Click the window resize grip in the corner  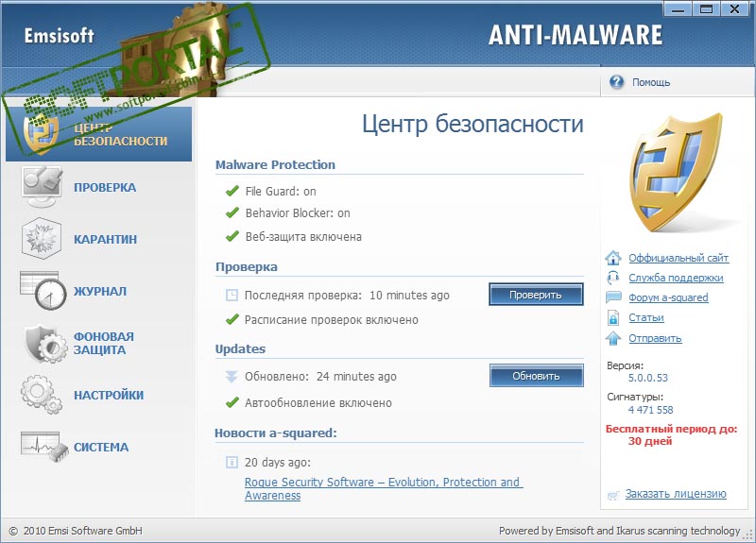[x=748, y=534]
